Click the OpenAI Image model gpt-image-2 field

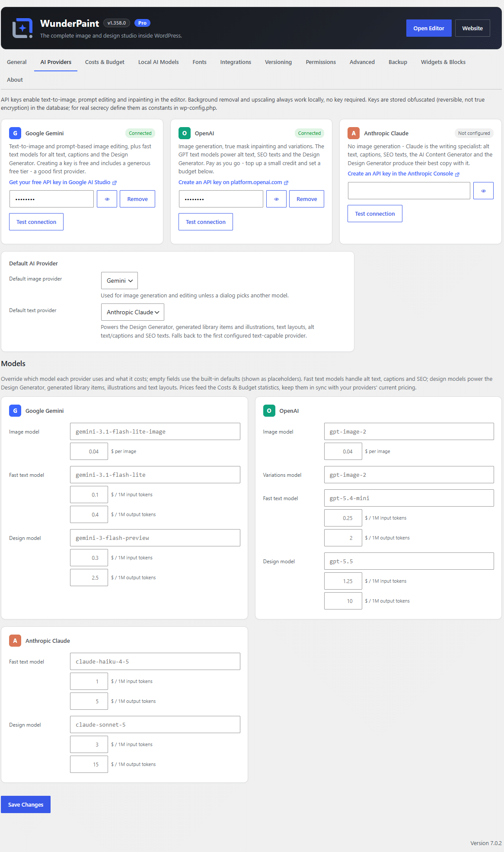click(x=409, y=431)
